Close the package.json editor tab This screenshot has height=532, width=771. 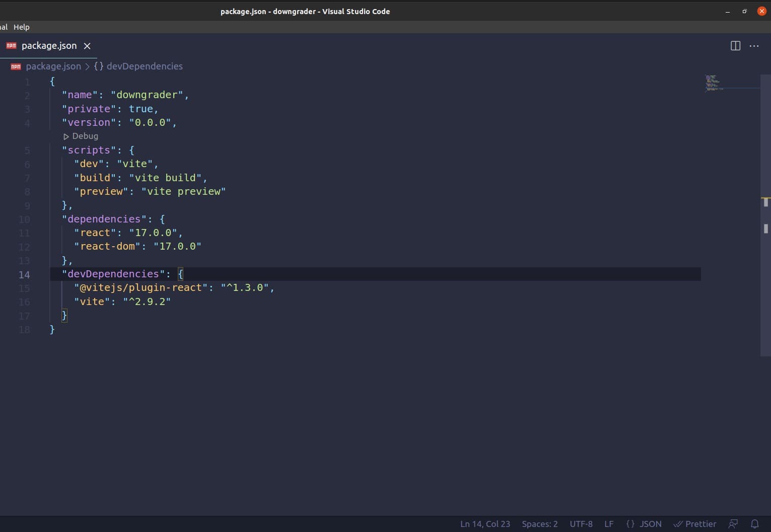(x=87, y=46)
